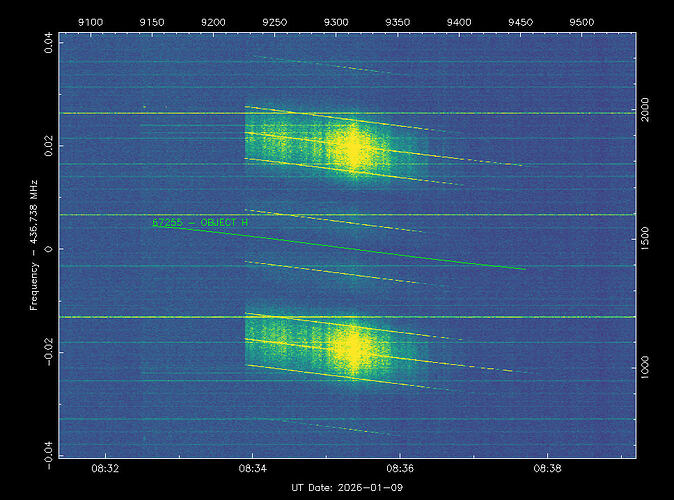Click the -0.02 frequency tick label
674x500 pixels.
click(47, 352)
